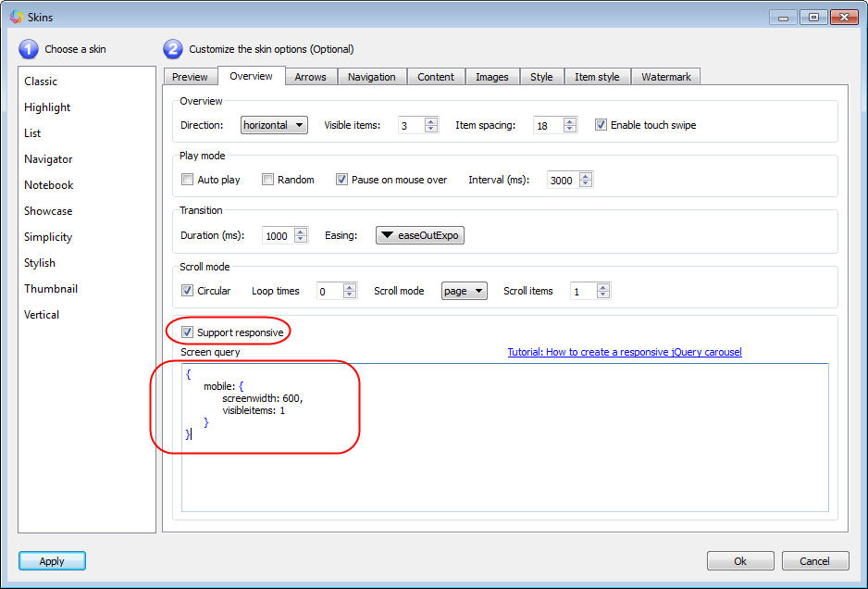Close the Skins dialog window
The image size is (868, 589).
(x=843, y=17)
